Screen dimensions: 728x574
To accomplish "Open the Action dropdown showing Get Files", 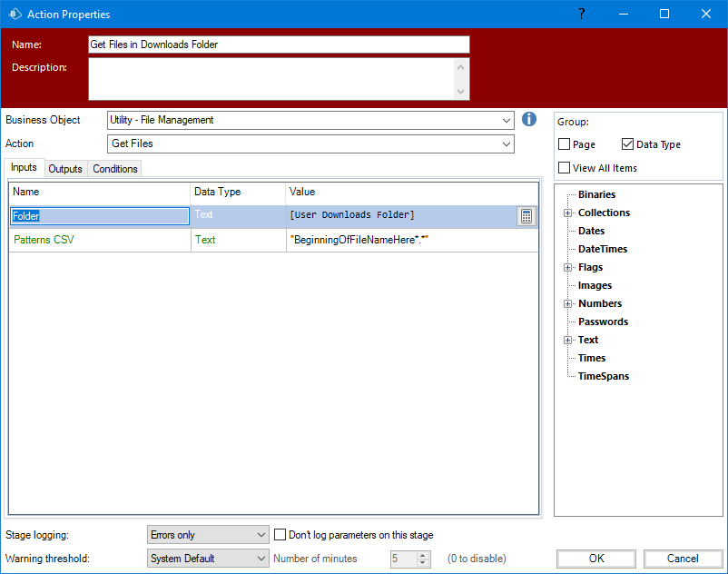I will tap(507, 143).
